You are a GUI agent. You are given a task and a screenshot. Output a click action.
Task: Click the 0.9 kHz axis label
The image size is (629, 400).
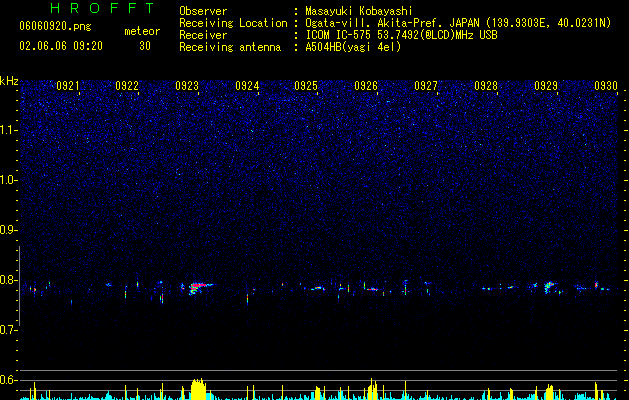click(x=8, y=230)
